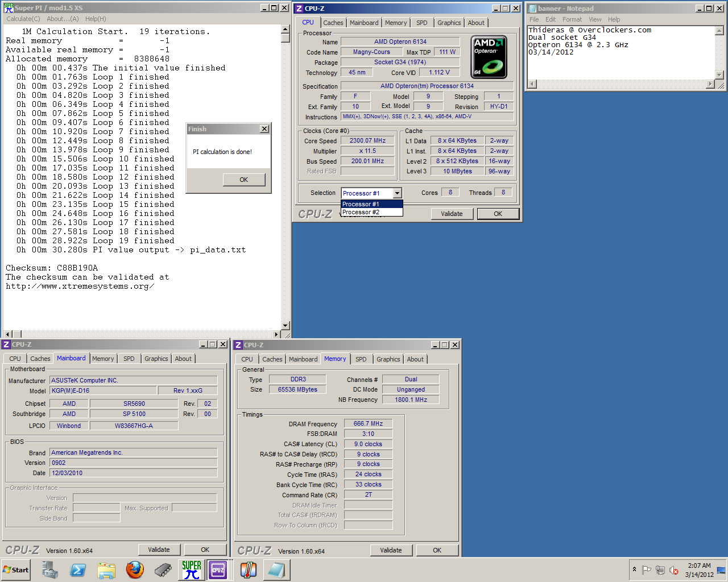Click Validate in top CPU-Z window
This screenshot has height=582, width=728.
tap(452, 214)
